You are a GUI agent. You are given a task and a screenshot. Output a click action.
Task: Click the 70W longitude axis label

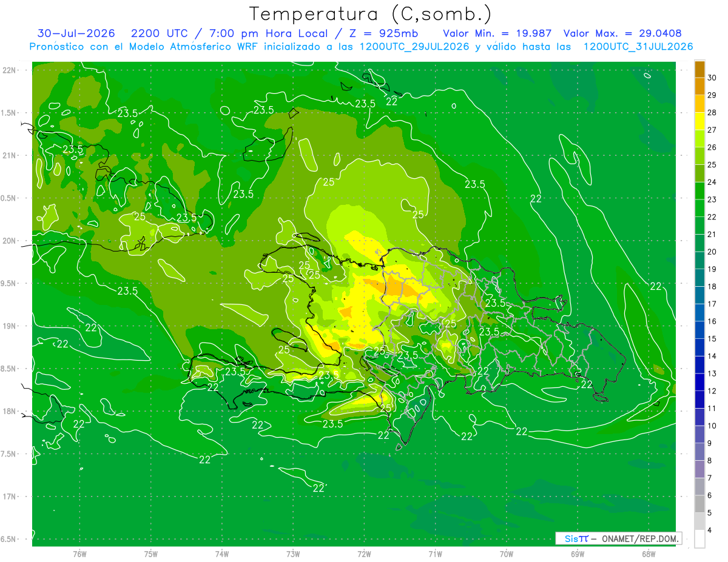click(507, 554)
